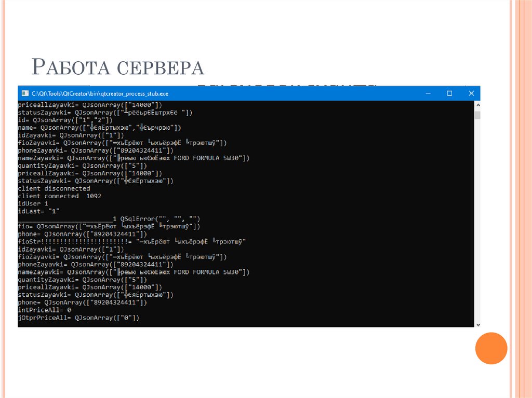Viewport: 532px width, 398px height.
Task: Click the 'client disconnected' console line
Action: [54, 188]
